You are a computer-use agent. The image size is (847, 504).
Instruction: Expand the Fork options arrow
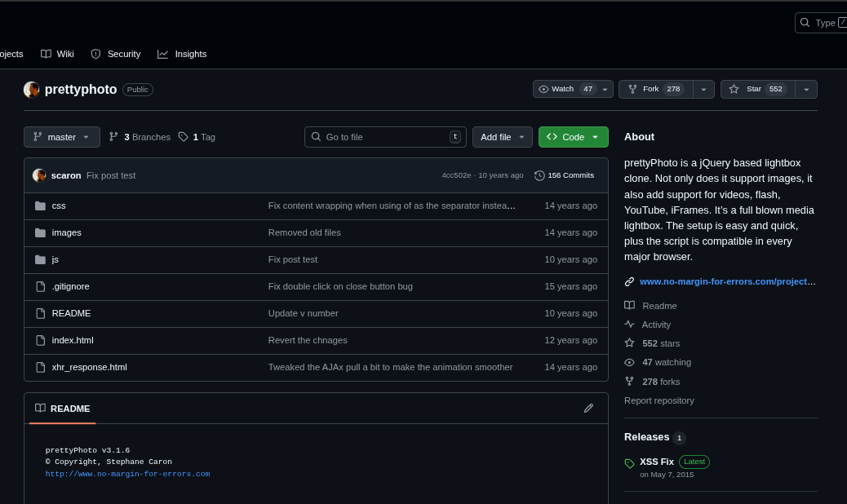[703, 89]
